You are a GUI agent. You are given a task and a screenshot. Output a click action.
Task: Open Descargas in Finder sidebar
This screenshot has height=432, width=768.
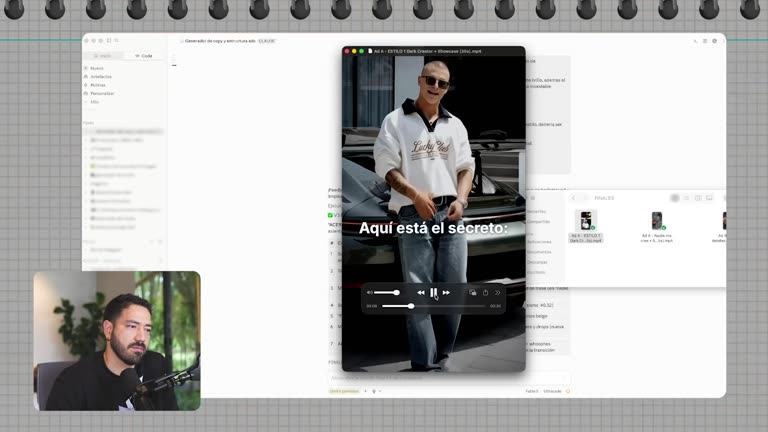click(537, 262)
